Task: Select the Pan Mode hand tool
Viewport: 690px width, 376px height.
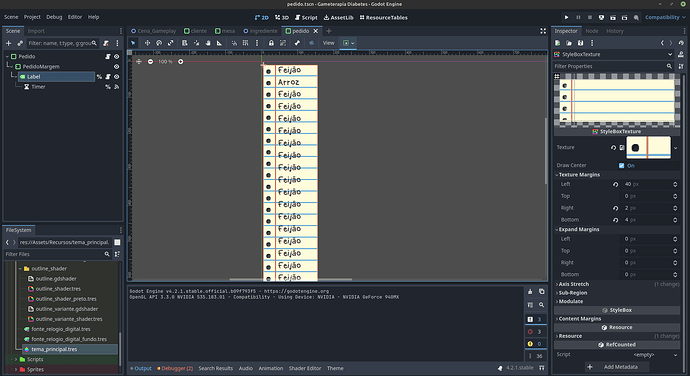Action: (208, 43)
